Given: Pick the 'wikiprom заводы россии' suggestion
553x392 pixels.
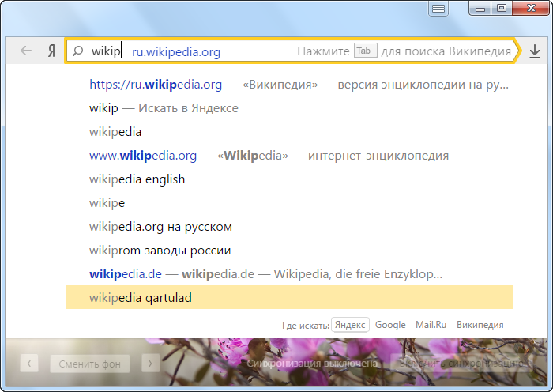Looking at the screenshot, I should 289,251.
